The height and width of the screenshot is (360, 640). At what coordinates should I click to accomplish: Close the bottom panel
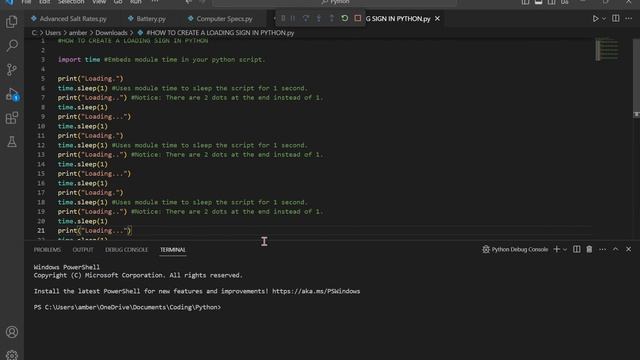pos(629,249)
